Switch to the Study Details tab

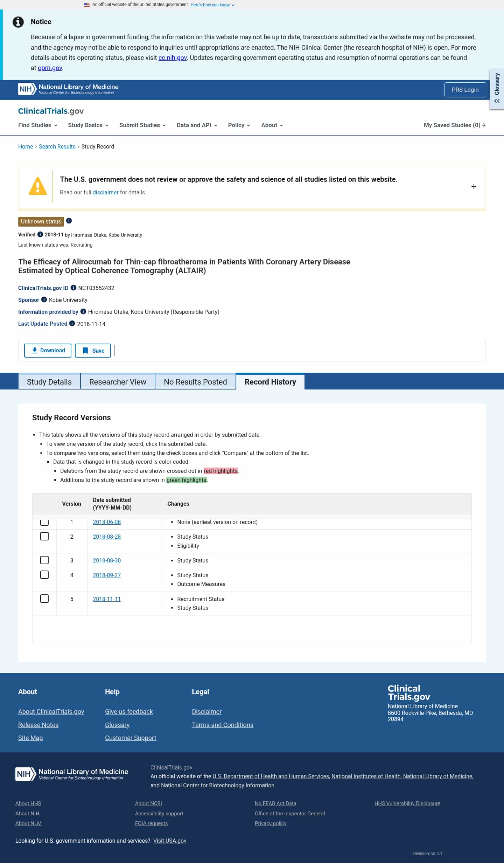[x=49, y=382]
